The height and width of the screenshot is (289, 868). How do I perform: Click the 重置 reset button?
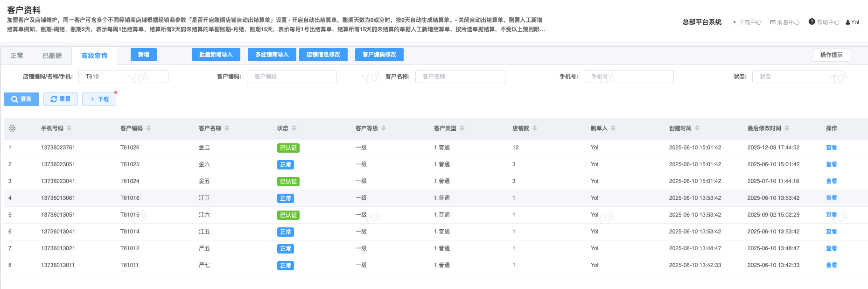click(x=61, y=99)
